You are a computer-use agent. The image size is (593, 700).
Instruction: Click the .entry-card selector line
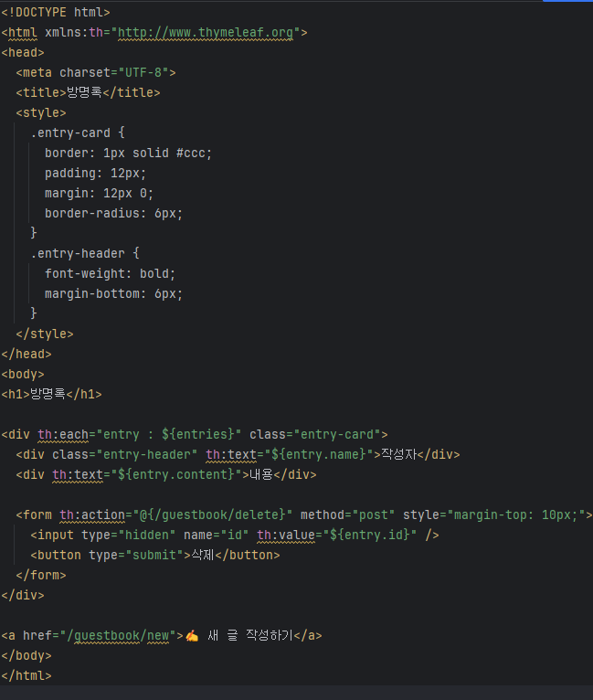tap(78, 133)
